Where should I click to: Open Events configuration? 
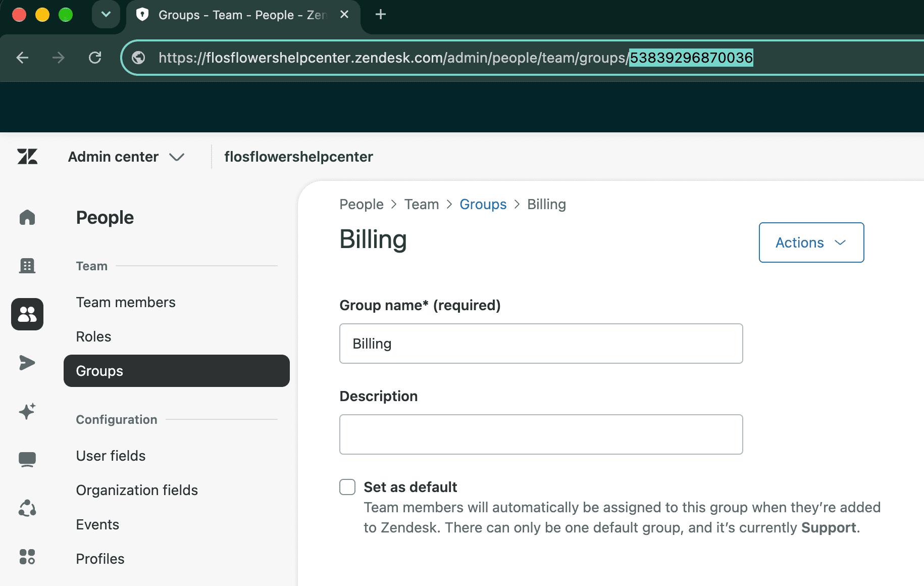[97, 524]
